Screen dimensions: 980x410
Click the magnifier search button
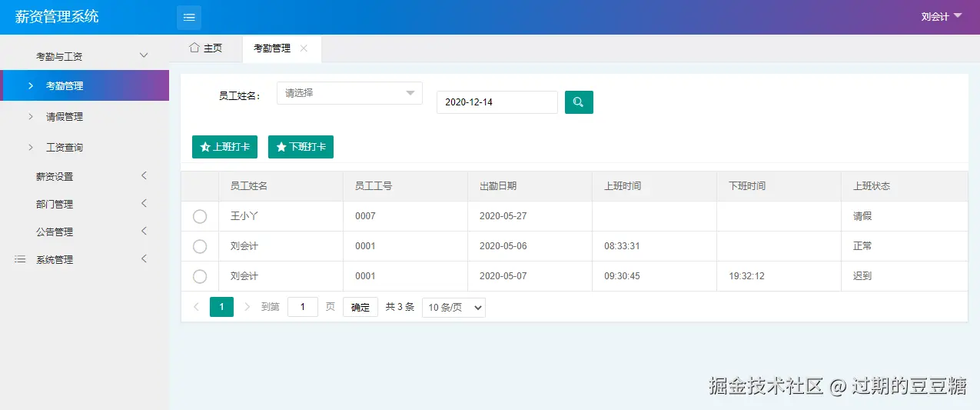click(579, 102)
